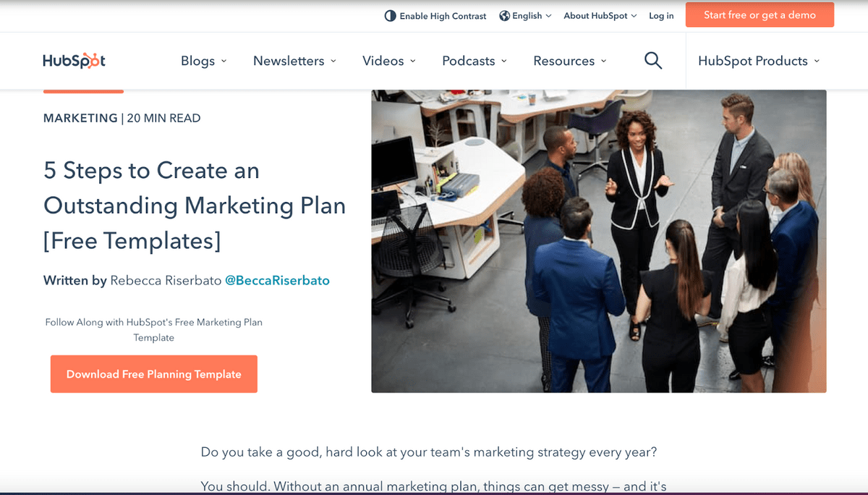868x495 pixels.
Task: Expand the English language dropdown
Action: [x=526, y=16]
